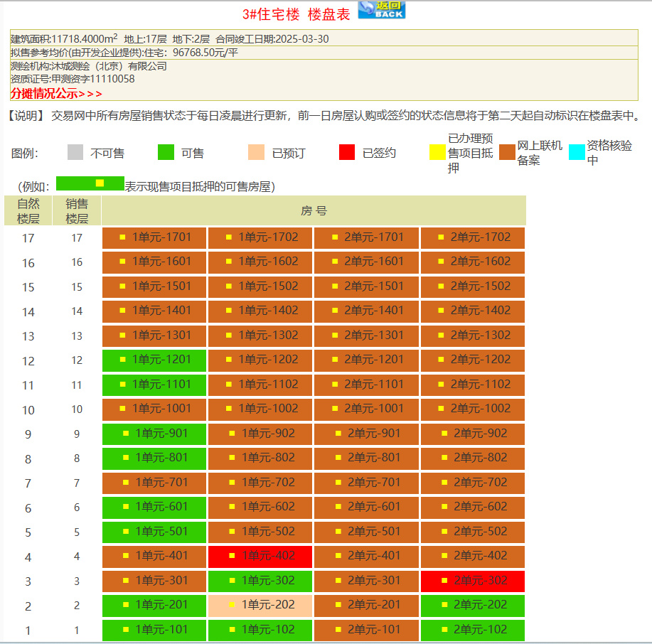Image resolution: width=652 pixels, height=644 pixels.
Task: Click the yellow mortgage indicator inside 1单元-1701
Action: click(123, 238)
